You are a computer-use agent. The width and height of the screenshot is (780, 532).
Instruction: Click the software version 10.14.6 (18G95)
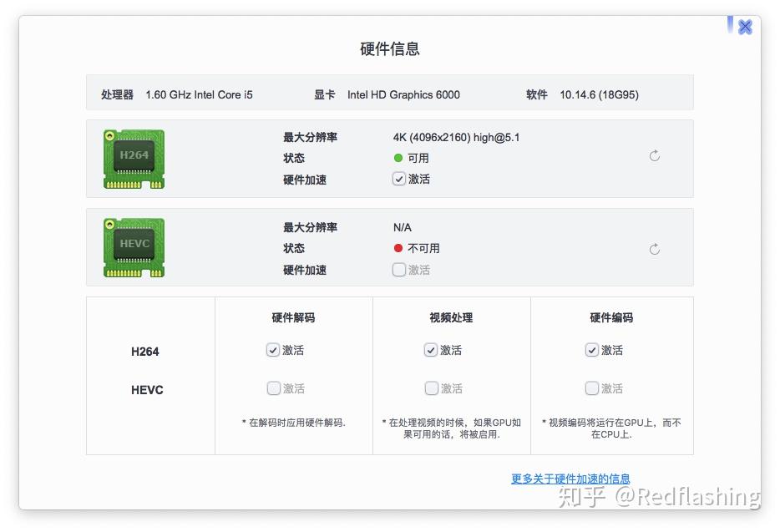(x=599, y=94)
